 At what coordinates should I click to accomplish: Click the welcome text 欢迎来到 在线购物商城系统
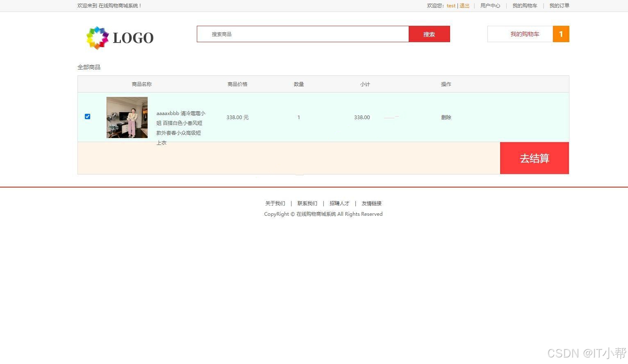coord(109,6)
